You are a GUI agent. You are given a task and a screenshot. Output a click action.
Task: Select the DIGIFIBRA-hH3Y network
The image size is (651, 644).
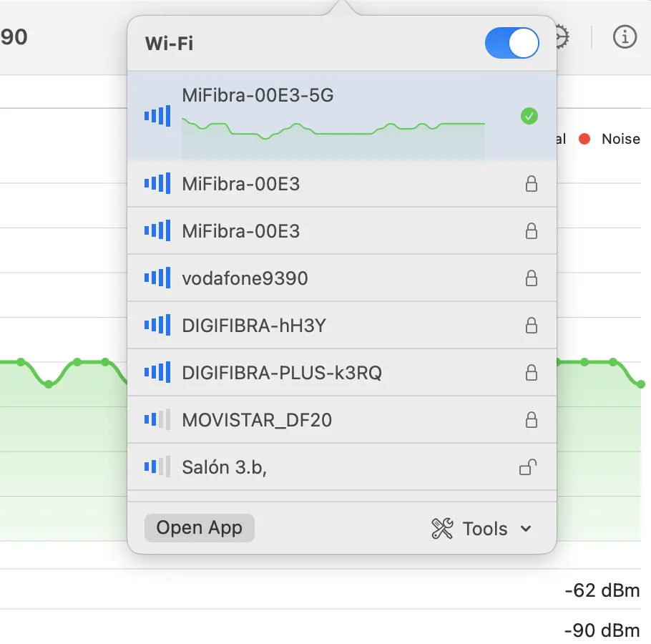click(x=254, y=326)
